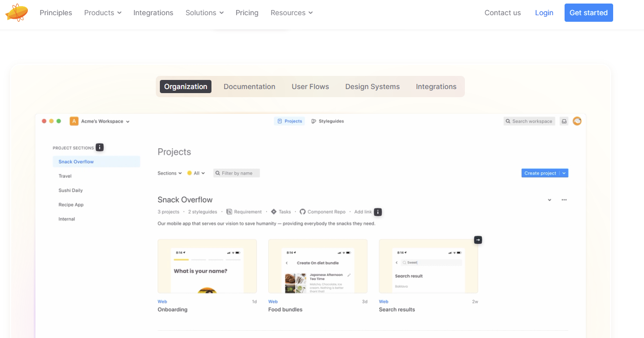The height and width of the screenshot is (338, 644).
Task: Select the Organization feature tab
Action: [186, 87]
